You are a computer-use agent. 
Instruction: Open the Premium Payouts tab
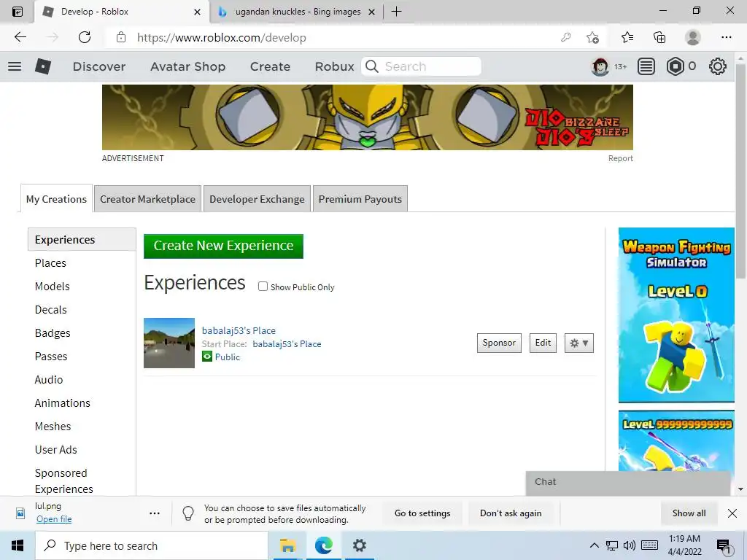click(360, 199)
